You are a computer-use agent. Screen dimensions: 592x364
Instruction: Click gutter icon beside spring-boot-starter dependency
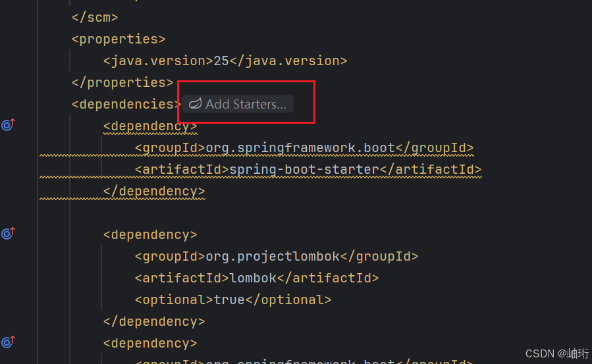[8, 124]
